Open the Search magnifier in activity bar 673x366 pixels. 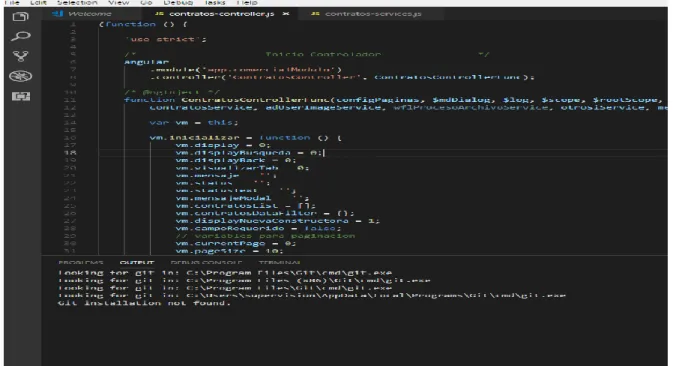(x=20, y=36)
